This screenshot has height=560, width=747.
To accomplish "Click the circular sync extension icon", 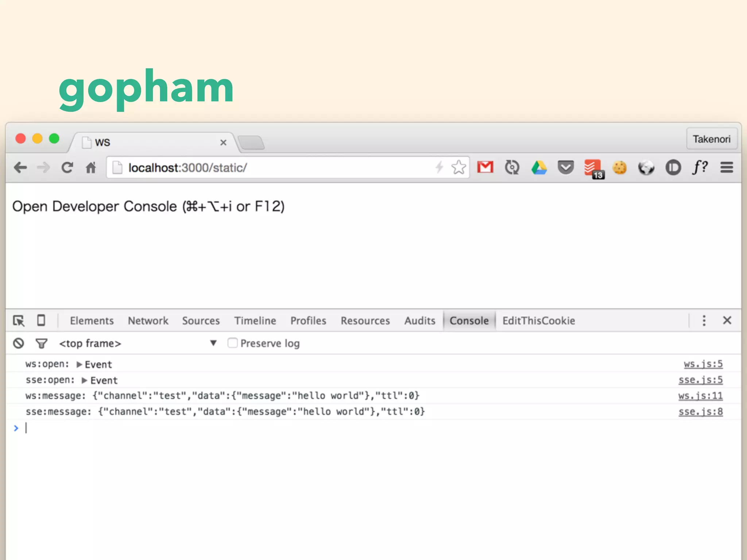I will (512, 168).
